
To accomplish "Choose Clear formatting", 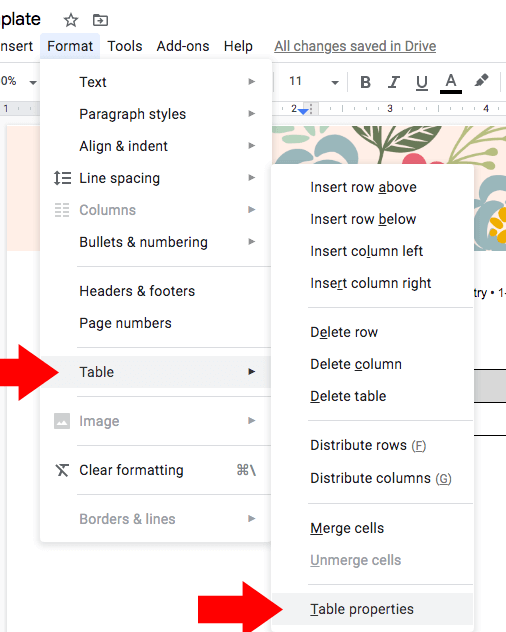I will click(x=156, y=470).
